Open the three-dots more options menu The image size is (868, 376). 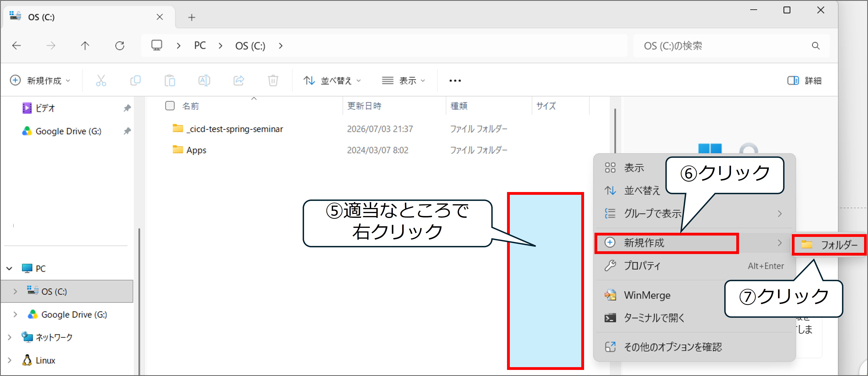[x=455, y=80]
